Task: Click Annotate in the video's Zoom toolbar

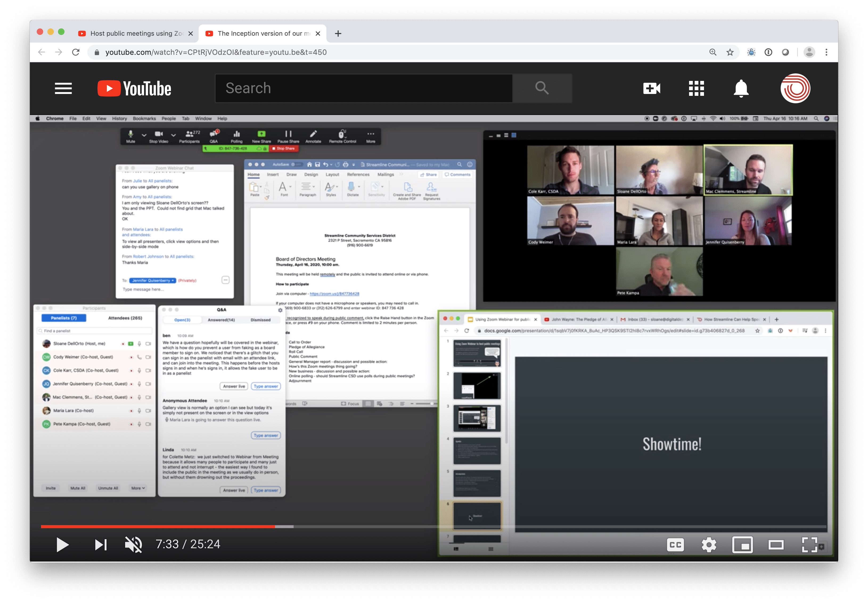Action: 313,137
